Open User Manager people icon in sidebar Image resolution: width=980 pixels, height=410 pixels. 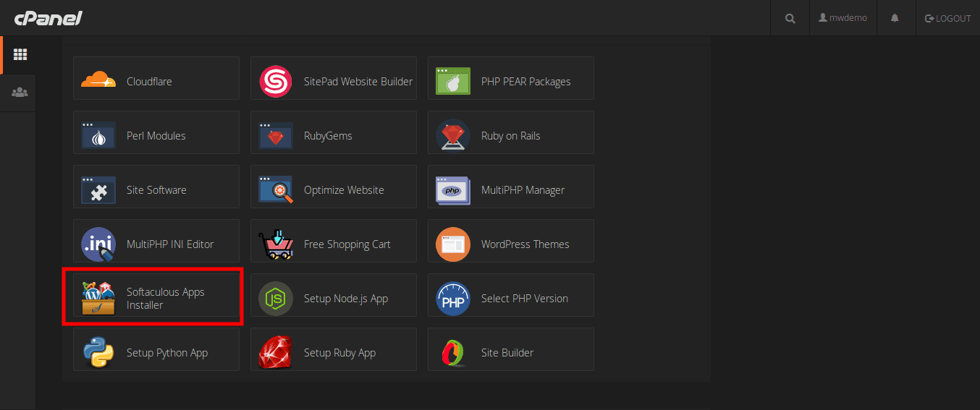(x=20, y=93)
